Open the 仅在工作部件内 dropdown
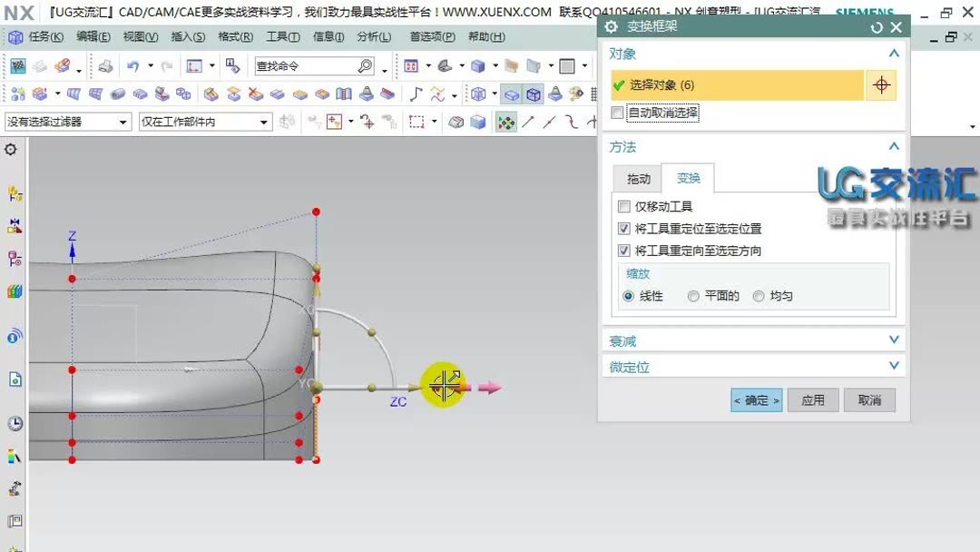 [x=264, y=121]
